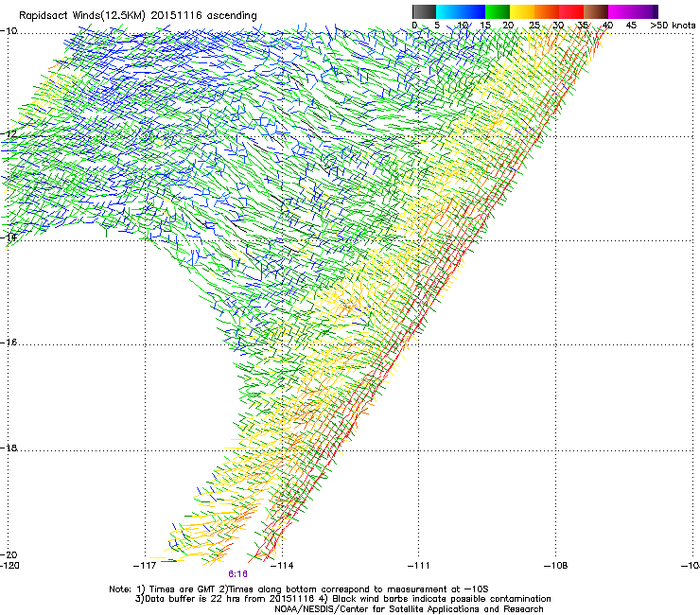
Task: Click the gray 0-5 knots color band
Action: (x=424, y=11)
